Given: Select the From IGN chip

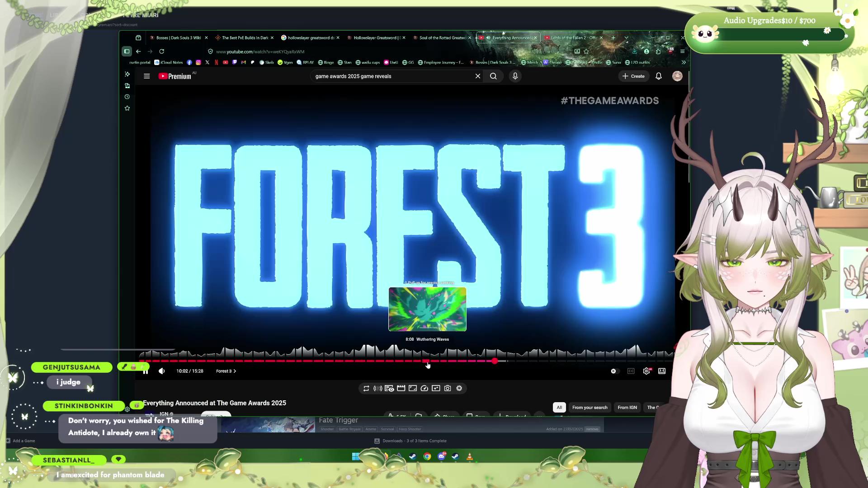Looking at the screenshot, I should tap(627, 408).
